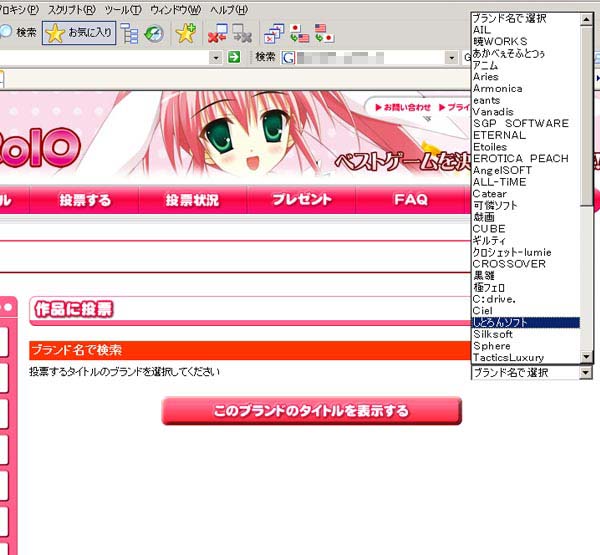The height and width of the screenshot is (555, 600).
Task: Open the address bar dropdown arrow
Action: (x=216, y=58)
